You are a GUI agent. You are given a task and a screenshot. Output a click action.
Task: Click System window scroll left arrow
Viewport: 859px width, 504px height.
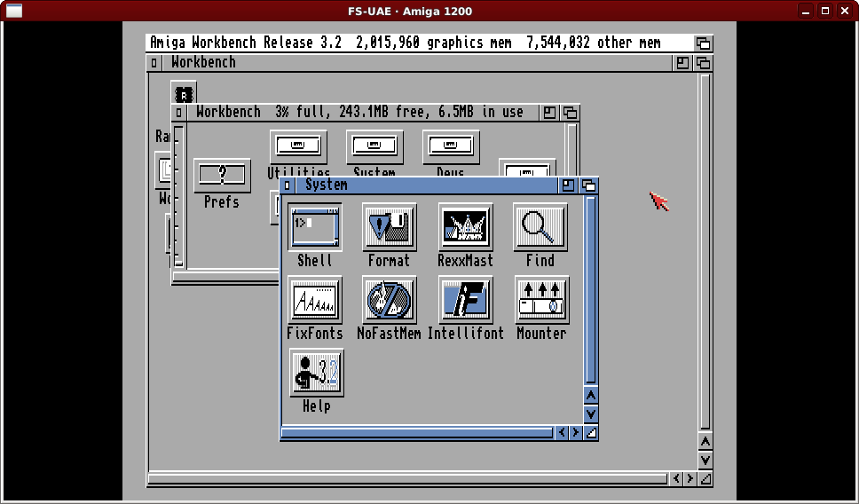tap(562, 433)
